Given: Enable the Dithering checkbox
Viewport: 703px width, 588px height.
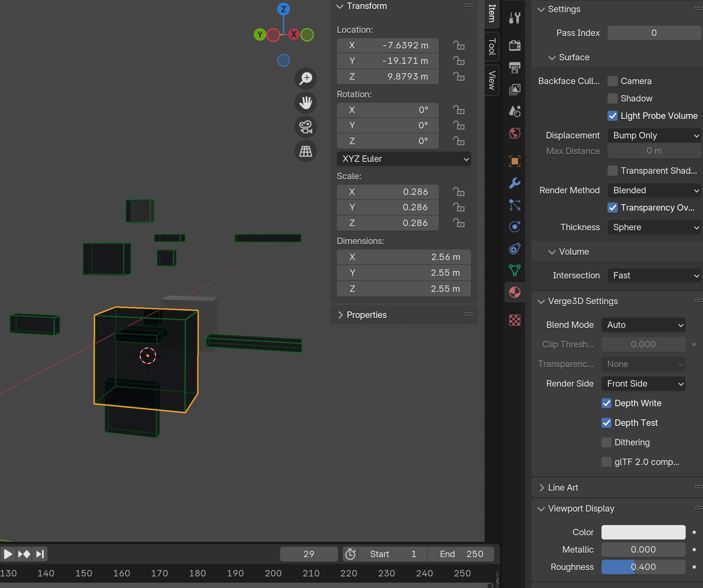Looking at the screenshot, I should click(606, 443).
